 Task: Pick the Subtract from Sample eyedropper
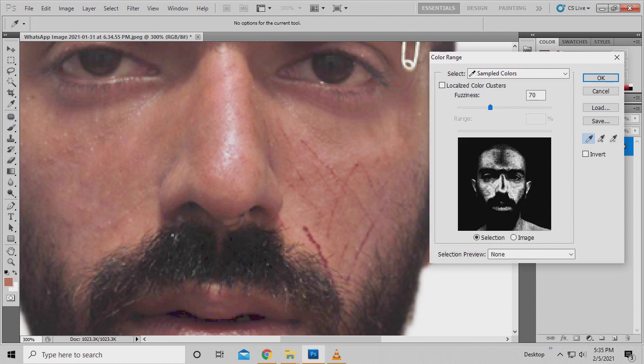613,138
